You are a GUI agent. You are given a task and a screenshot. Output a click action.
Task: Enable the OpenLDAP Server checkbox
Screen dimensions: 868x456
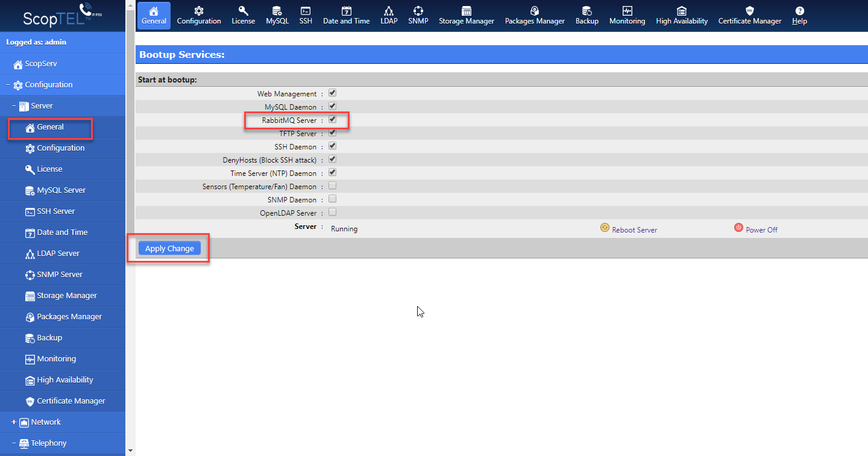332,213
